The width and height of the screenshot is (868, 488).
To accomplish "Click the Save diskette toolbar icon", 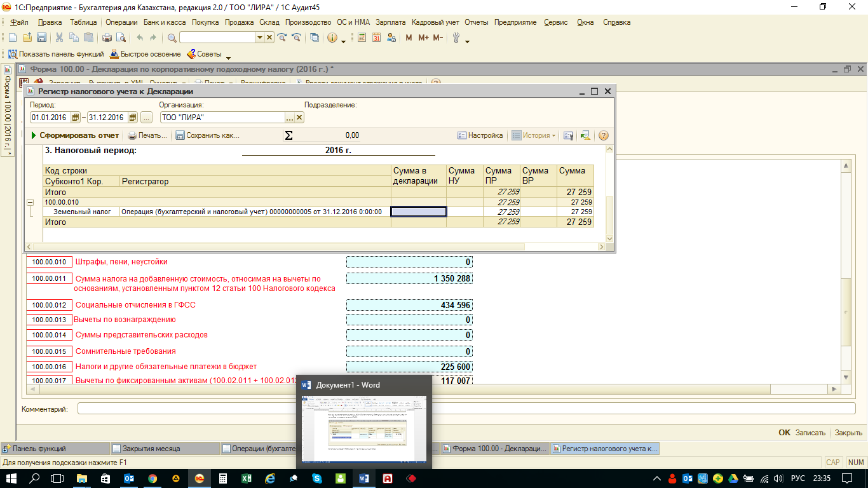I will 42,37.
